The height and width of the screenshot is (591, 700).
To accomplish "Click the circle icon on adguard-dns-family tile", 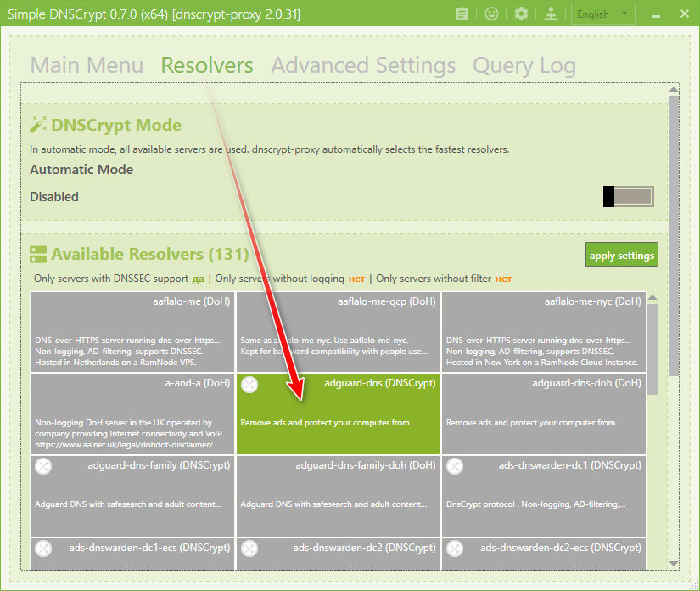I will click(43, 466).
